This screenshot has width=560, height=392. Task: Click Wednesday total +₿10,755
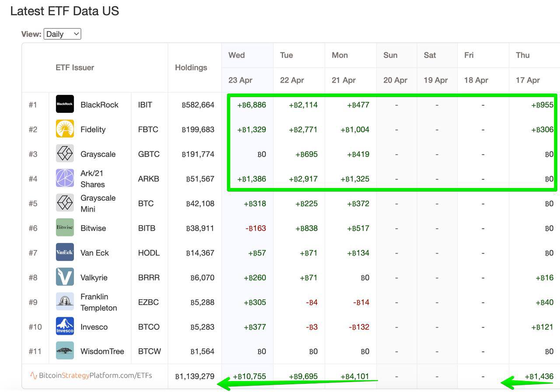(249, 376)
